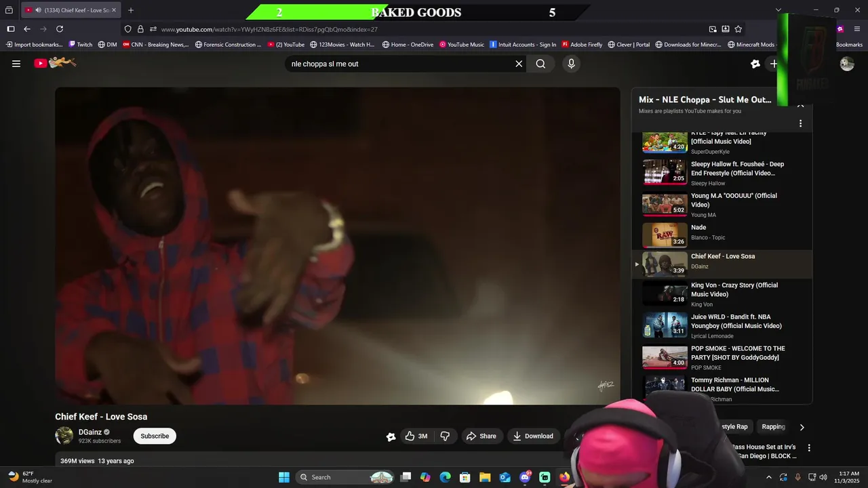The image size is (868, 488).
Task: Open Discord from taskbar
Action: [x=525, y=477]
